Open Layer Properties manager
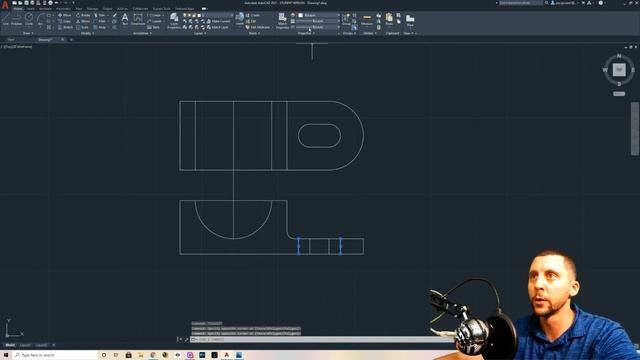Image resolution: width=640 pixels, height=360 pixels. pyautogui.click(x=174, y=20)
